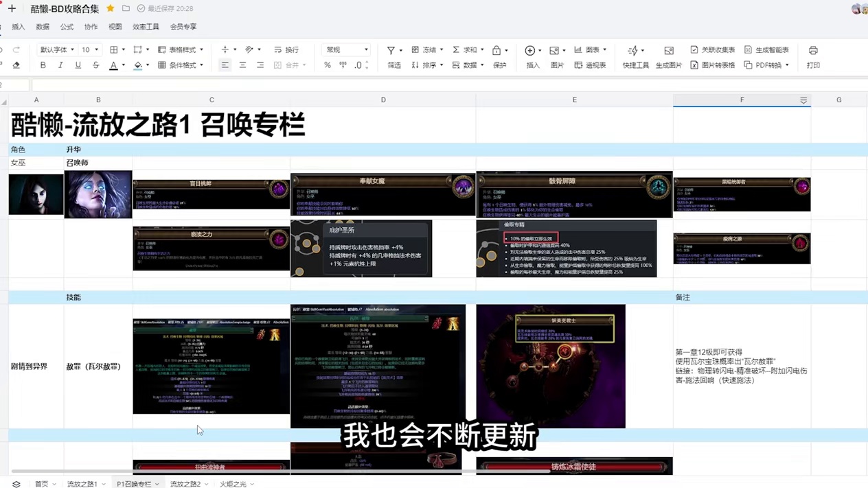868x488 pixels.
Task: Open the font color picker
Action: [113, 65]
